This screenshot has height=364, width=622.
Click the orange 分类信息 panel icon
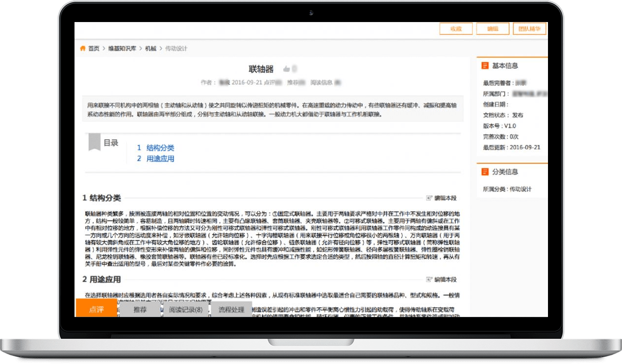point(485,172)
